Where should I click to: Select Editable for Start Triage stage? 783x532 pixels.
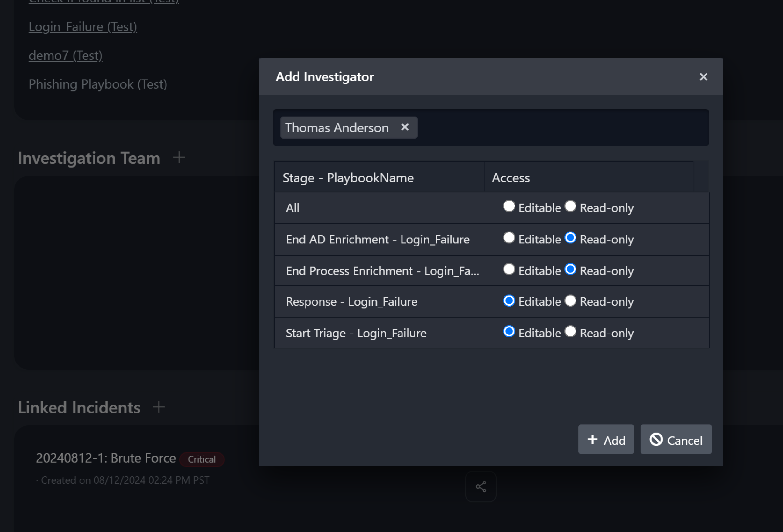(x=509, y=331)
